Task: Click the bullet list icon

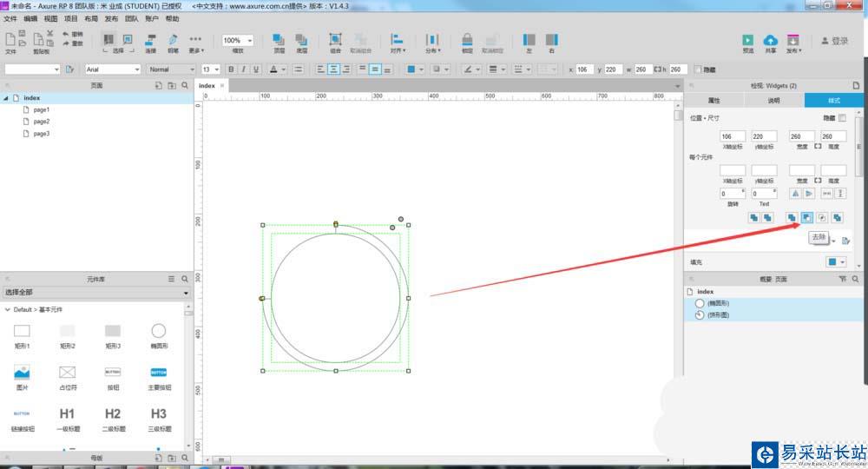Action: (x=299, y=69)
